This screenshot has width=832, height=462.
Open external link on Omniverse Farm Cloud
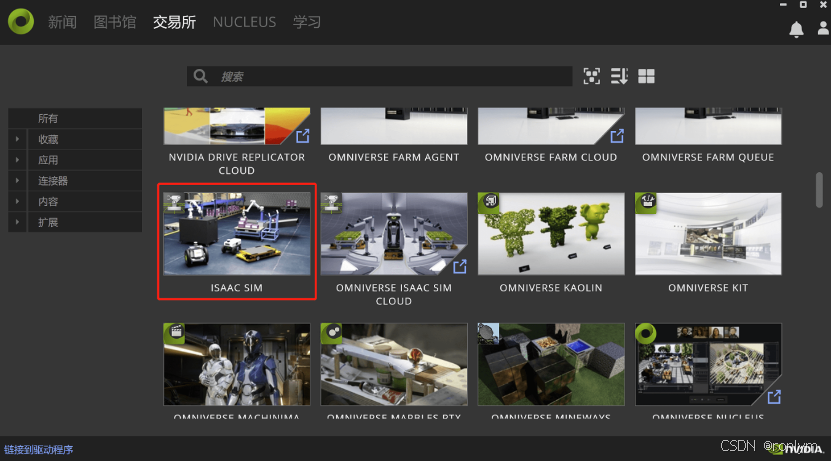coord(617,136)
